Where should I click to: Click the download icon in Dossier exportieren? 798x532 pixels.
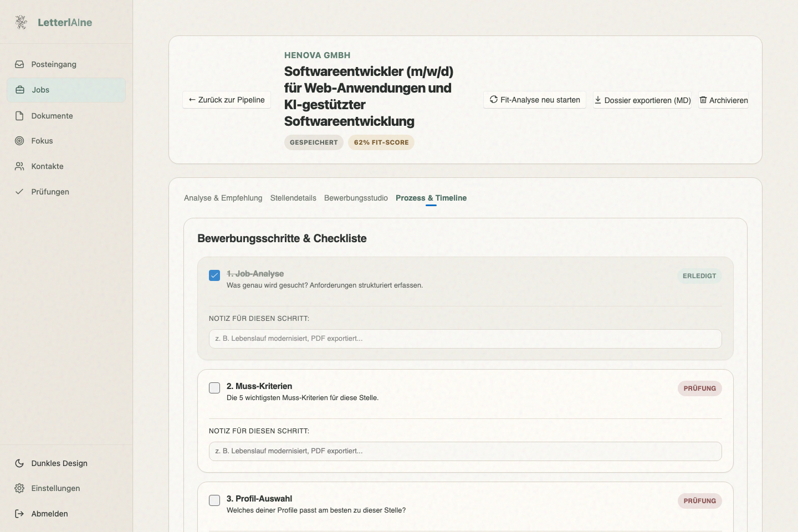(x=598, y=100)
